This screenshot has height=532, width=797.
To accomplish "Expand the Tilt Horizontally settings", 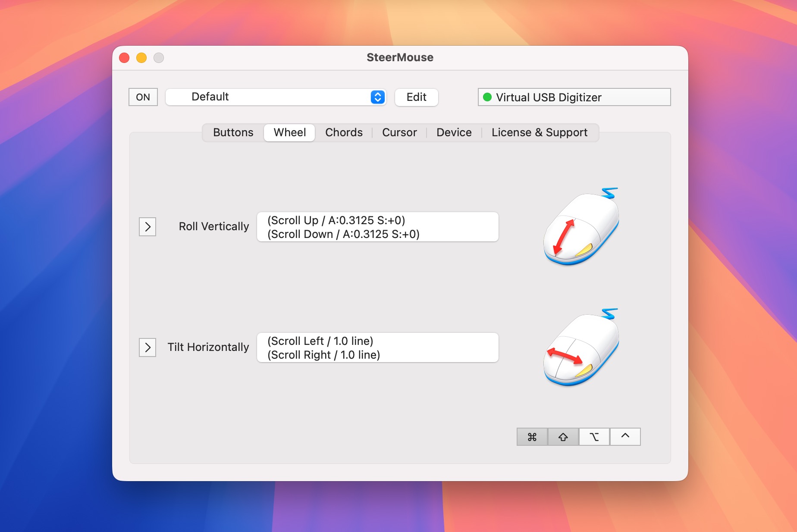I will click(147, 347).
